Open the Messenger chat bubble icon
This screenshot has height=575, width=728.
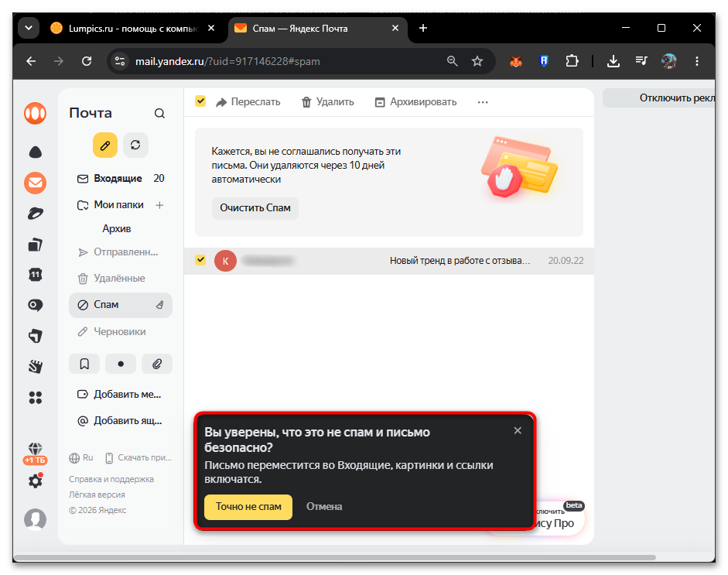click(36, 305)
